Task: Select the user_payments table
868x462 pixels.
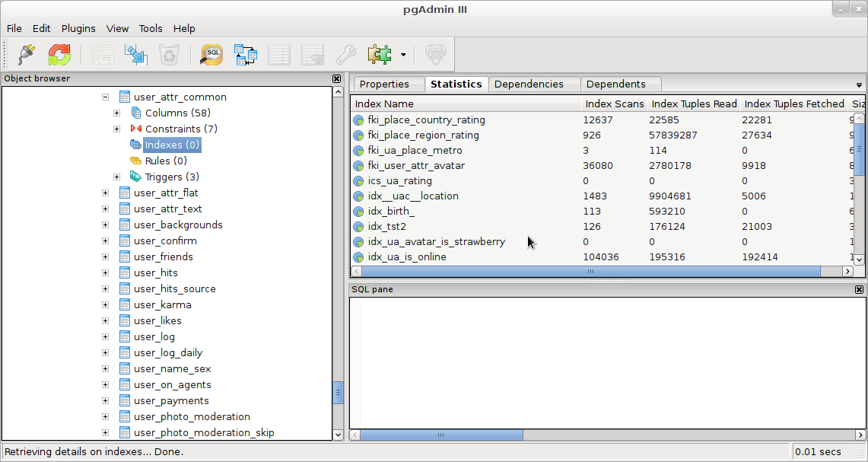Action: (171, 401)
